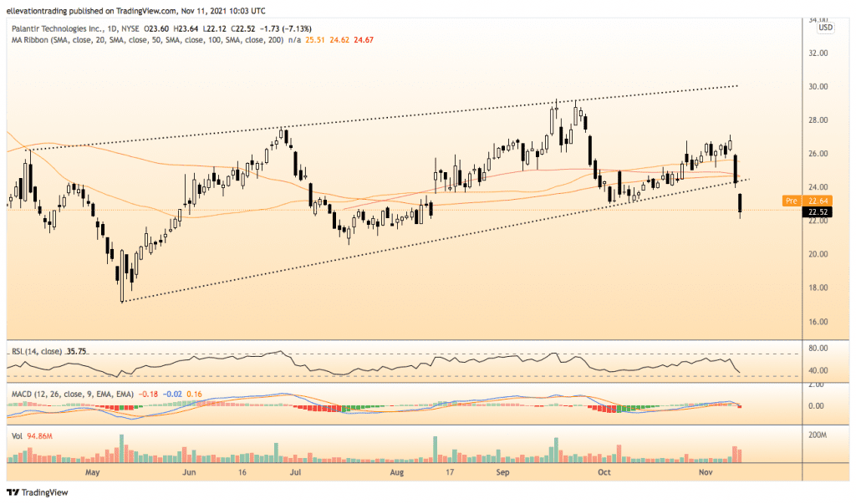The height and width of the screenshot is (504, 856).
Task: Click the -1.73 (-7.13%) change value
Action: coord(286,28)
